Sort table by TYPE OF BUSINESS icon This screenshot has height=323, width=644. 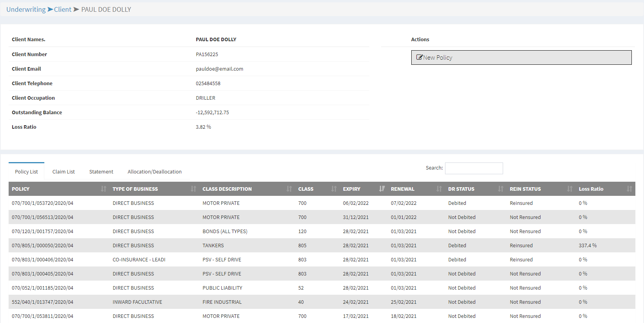coord(193,189)
